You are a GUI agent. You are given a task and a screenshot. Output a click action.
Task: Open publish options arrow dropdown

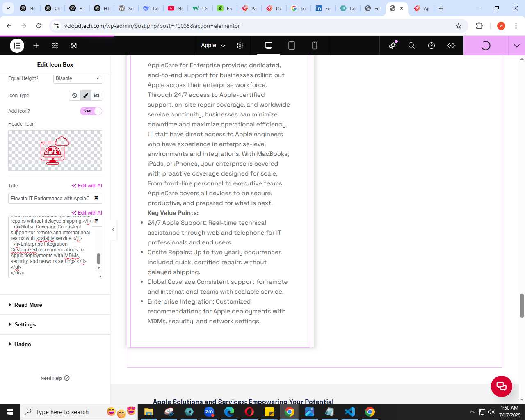(517, 46)
